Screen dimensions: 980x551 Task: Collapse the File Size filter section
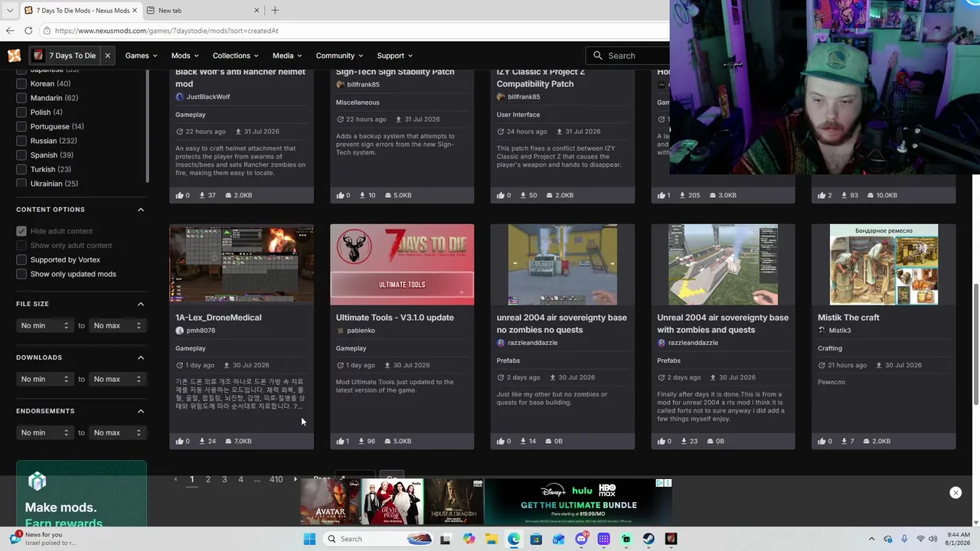(x=141, y=304)
